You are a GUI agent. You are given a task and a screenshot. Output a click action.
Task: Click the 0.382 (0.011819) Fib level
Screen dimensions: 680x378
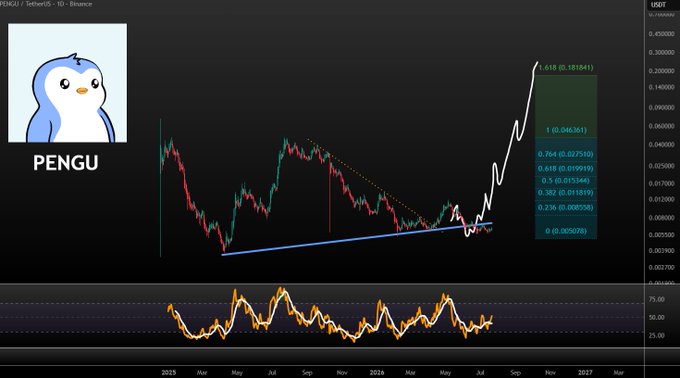(566, 192)
